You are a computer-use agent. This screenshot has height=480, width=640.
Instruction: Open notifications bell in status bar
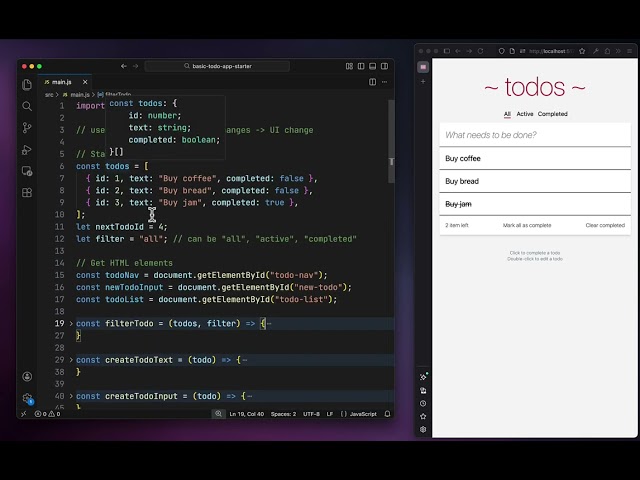387,414
